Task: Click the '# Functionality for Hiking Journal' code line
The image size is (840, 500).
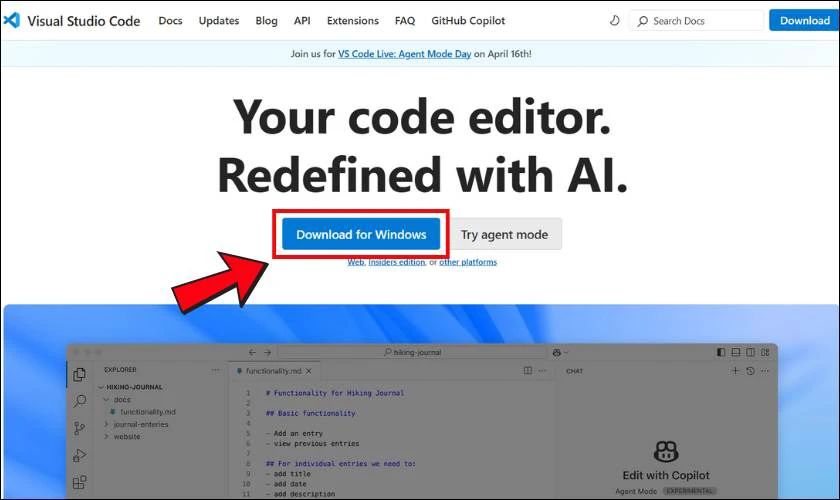Action: [335, 393]
